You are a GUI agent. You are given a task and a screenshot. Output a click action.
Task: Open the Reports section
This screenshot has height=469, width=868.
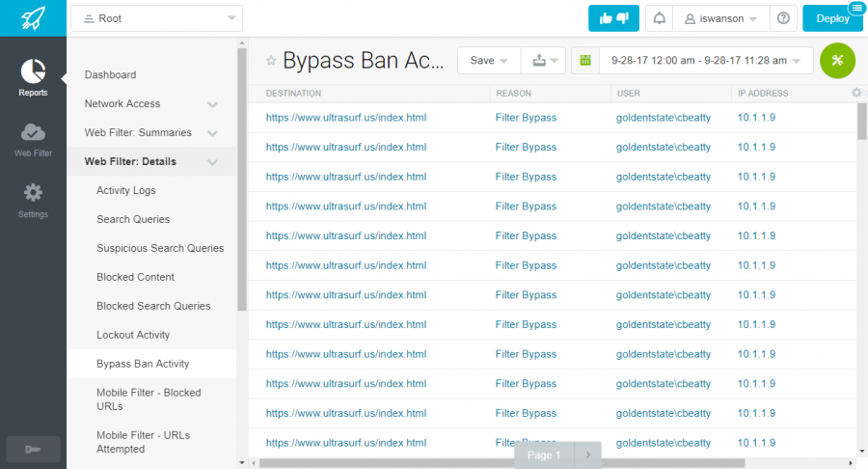33,78
